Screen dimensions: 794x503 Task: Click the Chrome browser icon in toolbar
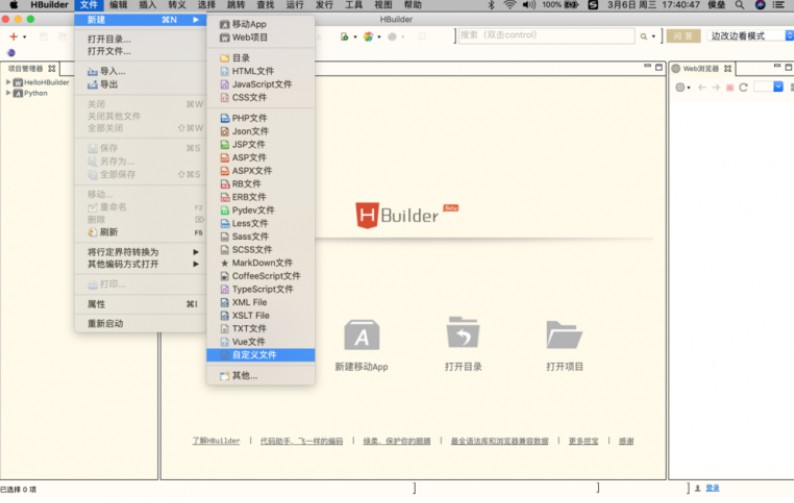tap(368, 37)
